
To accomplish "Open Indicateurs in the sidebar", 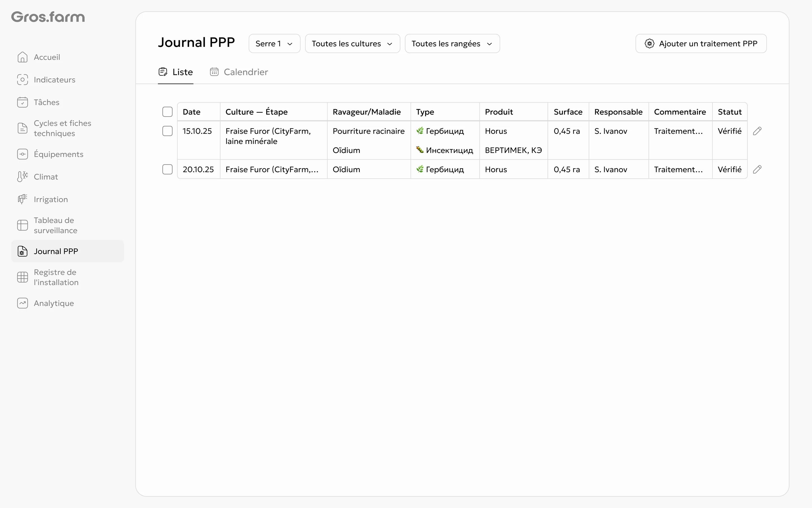I will 67,80.
